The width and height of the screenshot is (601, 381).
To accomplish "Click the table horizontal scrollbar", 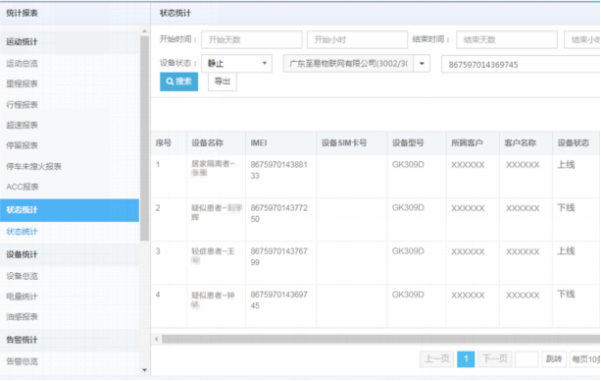I will pos(381,339).
